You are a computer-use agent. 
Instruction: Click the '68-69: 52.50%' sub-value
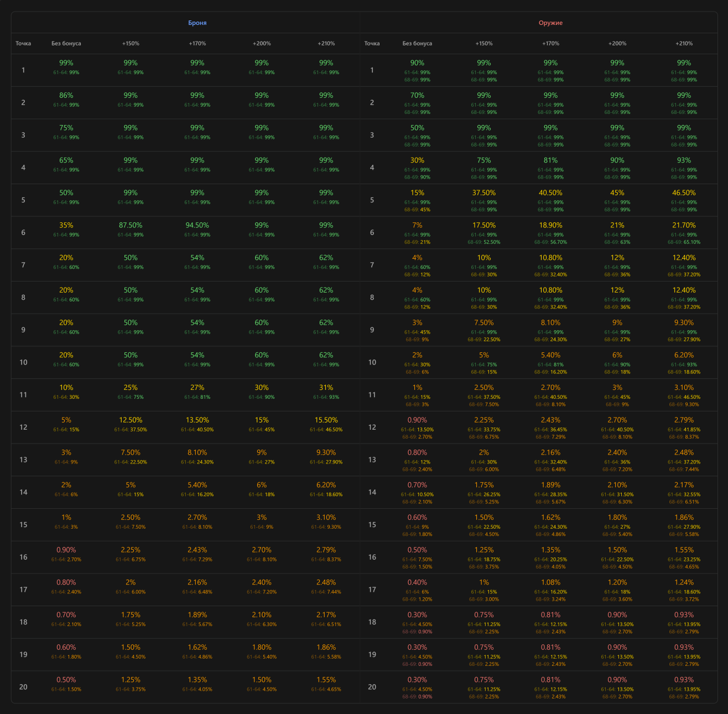pyautogui.click(x=484, y=242)
